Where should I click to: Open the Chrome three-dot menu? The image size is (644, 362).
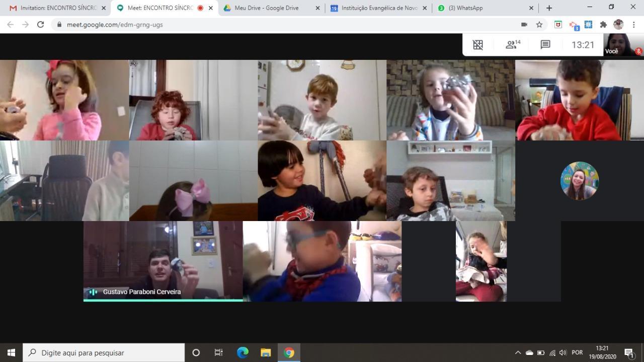click(x=633, y=24)
